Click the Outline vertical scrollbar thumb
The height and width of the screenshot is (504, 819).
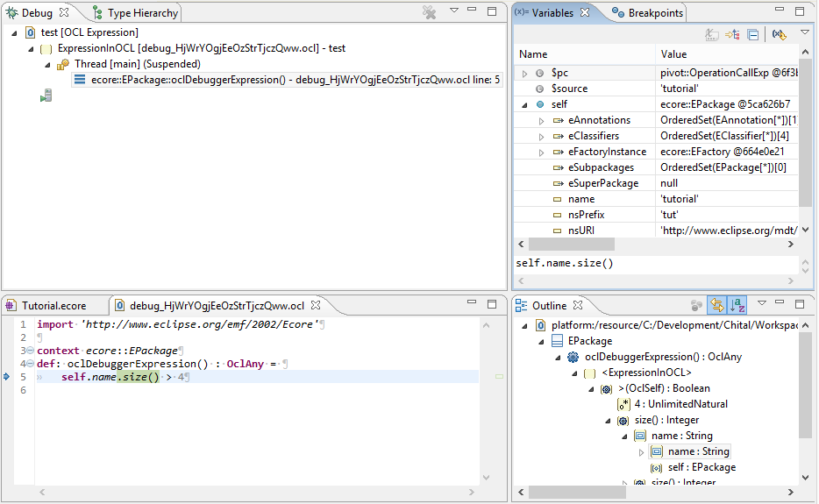pos(805,385)
